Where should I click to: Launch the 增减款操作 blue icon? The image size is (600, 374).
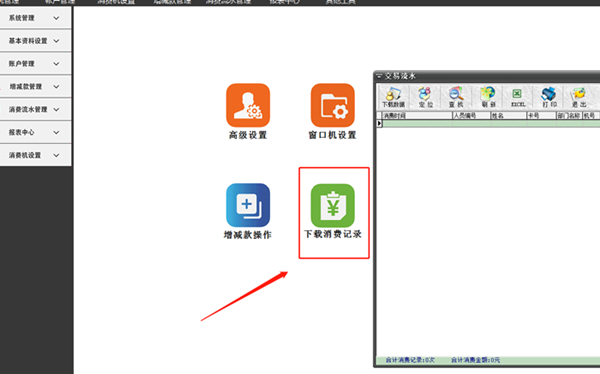(x=248, y=205)
